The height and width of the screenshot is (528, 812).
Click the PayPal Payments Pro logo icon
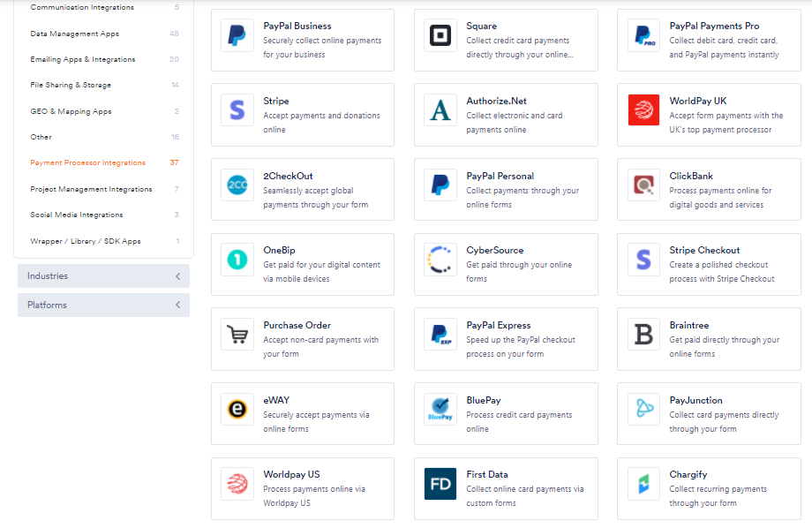click(x=643, y=35)
